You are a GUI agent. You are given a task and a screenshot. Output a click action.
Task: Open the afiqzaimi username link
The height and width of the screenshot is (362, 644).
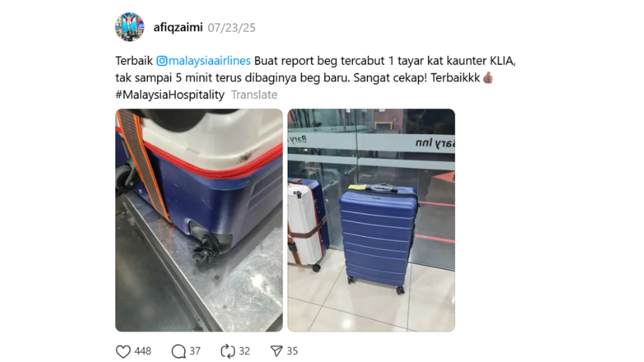pos(178,28)
